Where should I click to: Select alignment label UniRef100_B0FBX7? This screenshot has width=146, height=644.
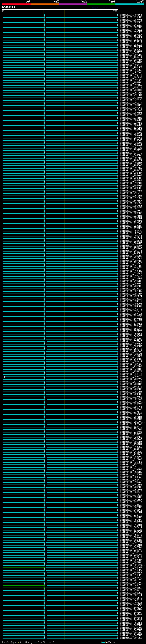click(131, 607)
